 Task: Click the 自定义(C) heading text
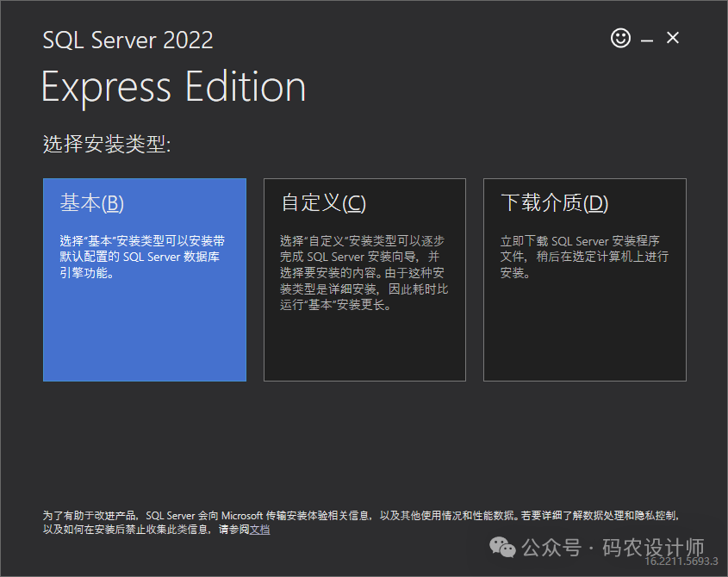click(x=323, y=203)
